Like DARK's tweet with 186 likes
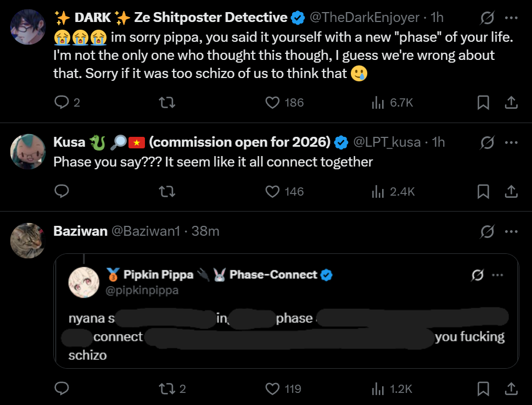The height and width of the screenshot is (405, 532). tap(273, 102)
